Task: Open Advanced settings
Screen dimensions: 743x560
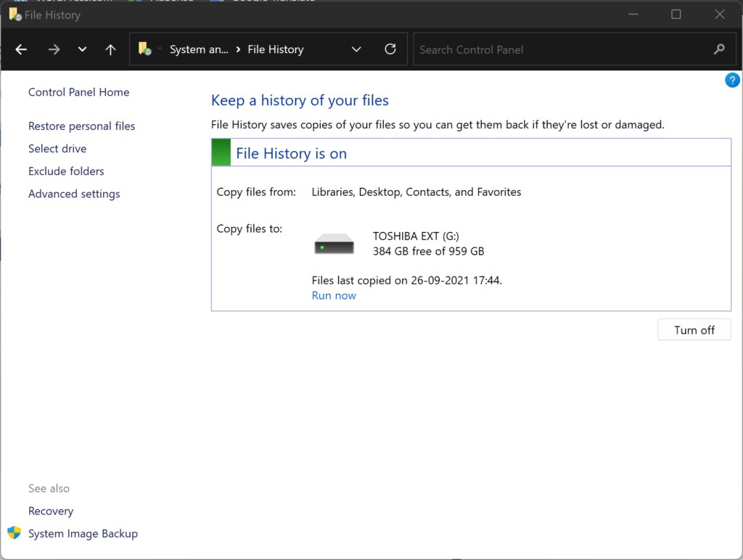Action: tap(73, 194)
